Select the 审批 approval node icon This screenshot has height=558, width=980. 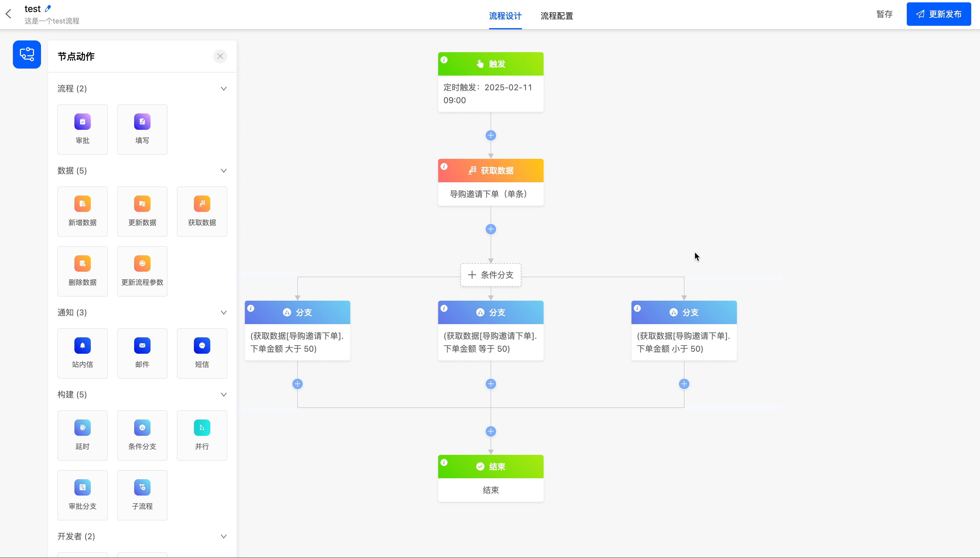pos(82,122)
